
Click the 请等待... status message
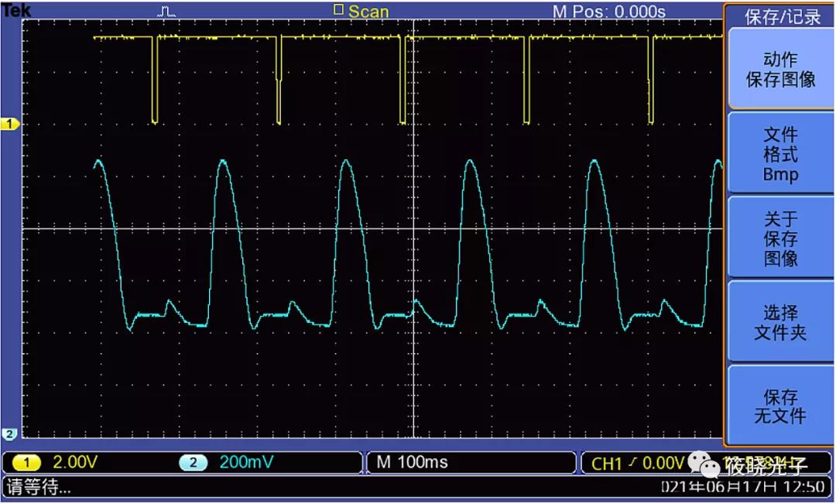(39, 487)
